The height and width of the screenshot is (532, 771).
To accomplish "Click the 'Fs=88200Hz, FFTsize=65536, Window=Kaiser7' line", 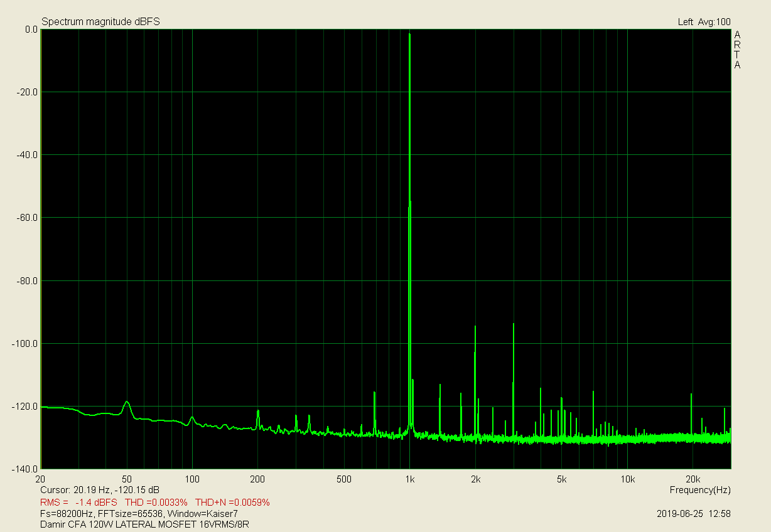I will tap(139, 513).
